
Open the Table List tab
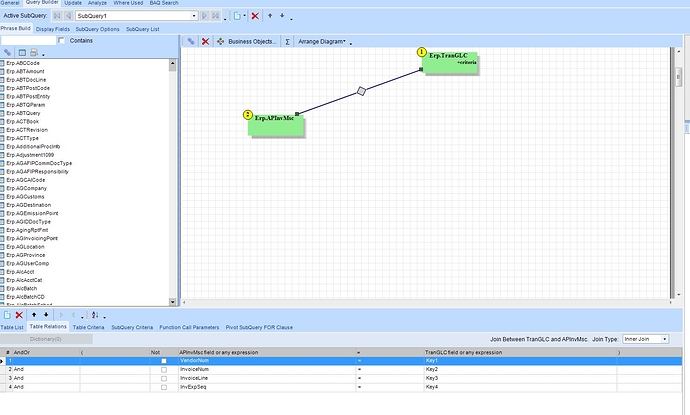(x=12, y=327)
